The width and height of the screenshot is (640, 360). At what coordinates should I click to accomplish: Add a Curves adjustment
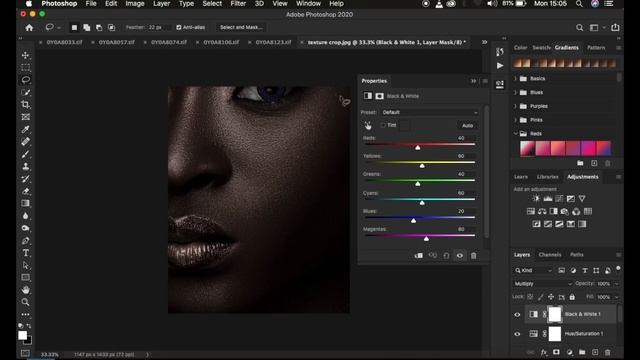(x=559, y=198)
